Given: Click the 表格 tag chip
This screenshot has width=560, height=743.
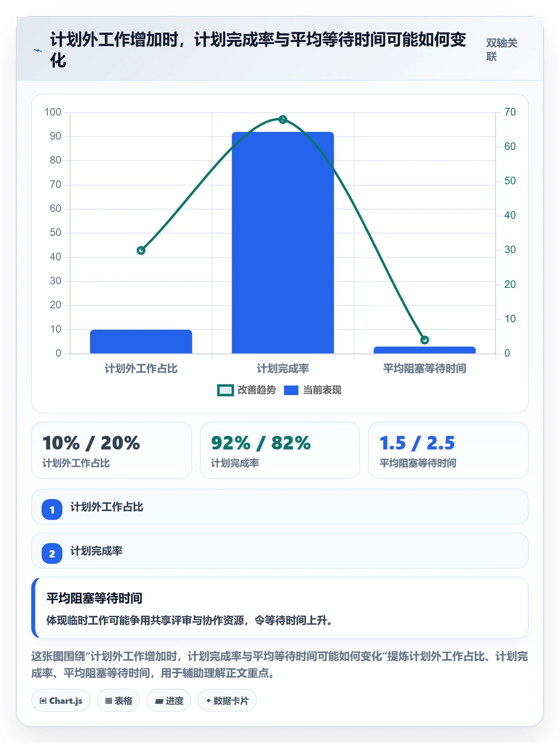Looking at the screenshot, I should click(x=118, y=700).
